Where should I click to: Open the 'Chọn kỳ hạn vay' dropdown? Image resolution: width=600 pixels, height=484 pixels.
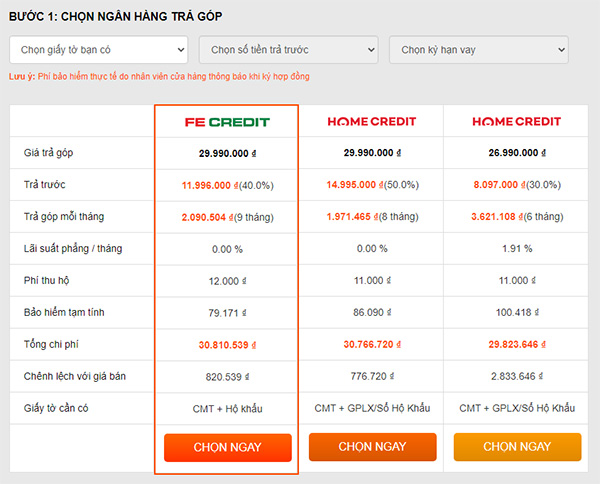pos(478,49)
